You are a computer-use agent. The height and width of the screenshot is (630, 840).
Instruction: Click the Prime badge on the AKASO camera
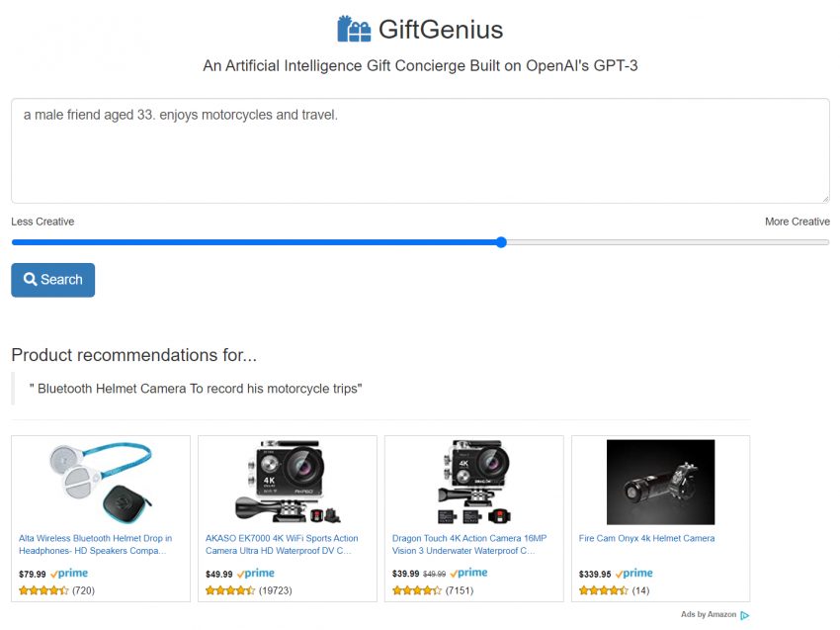click(x=256, y=574)
